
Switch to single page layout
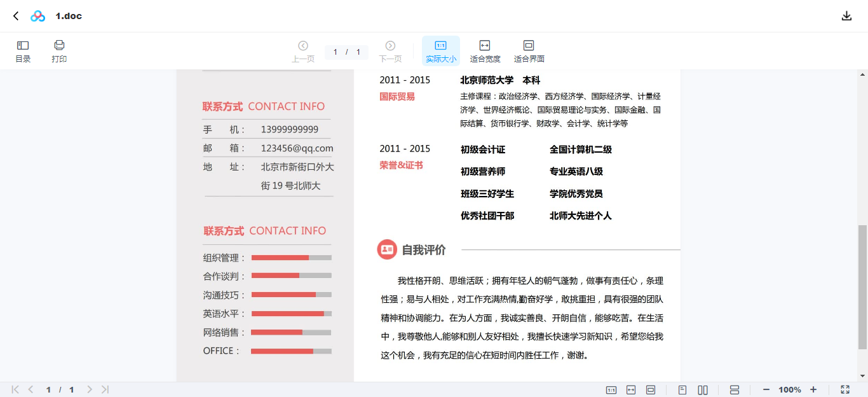682,389
